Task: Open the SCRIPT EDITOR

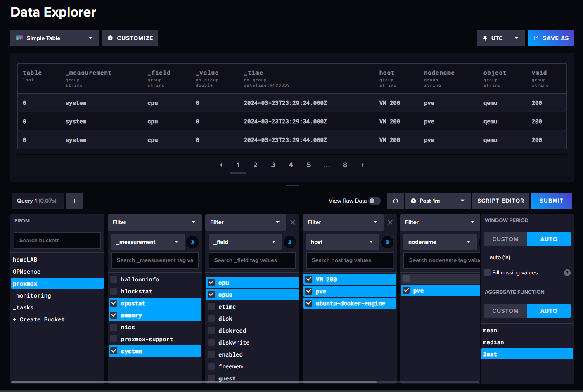Action: click(x=500, y=201)
